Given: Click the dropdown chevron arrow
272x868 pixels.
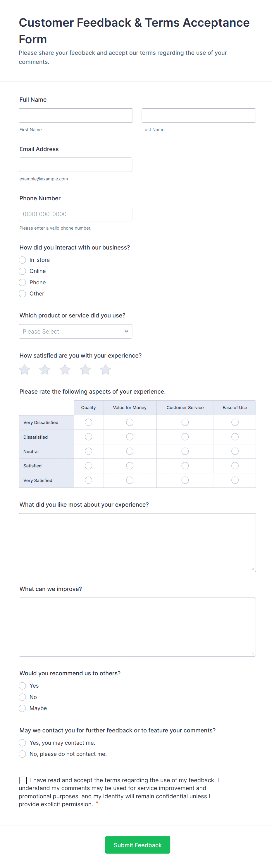Looking at the screenshot, I should coord(126,331).
